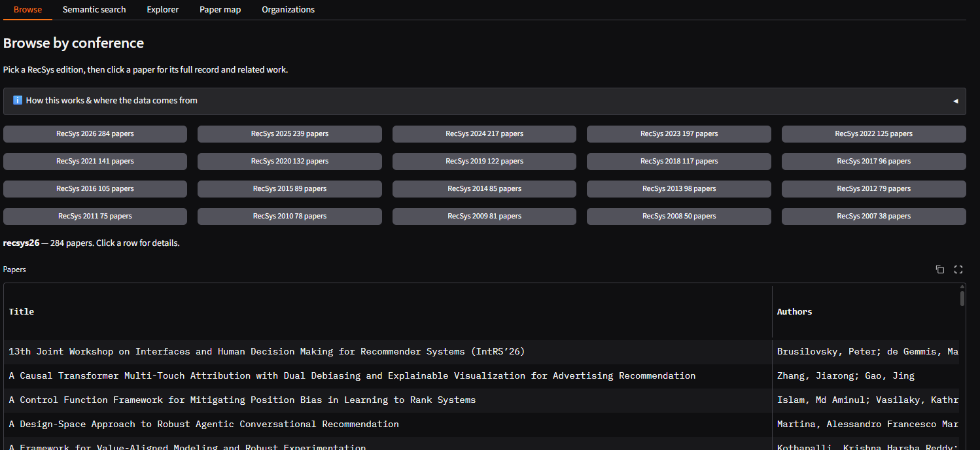Image resolution: width=980 pixels, height=450 pixels.
Task: Click authors cell 'Zhang, Jiarong; Gao, Jing'
Action: point(866,376)
